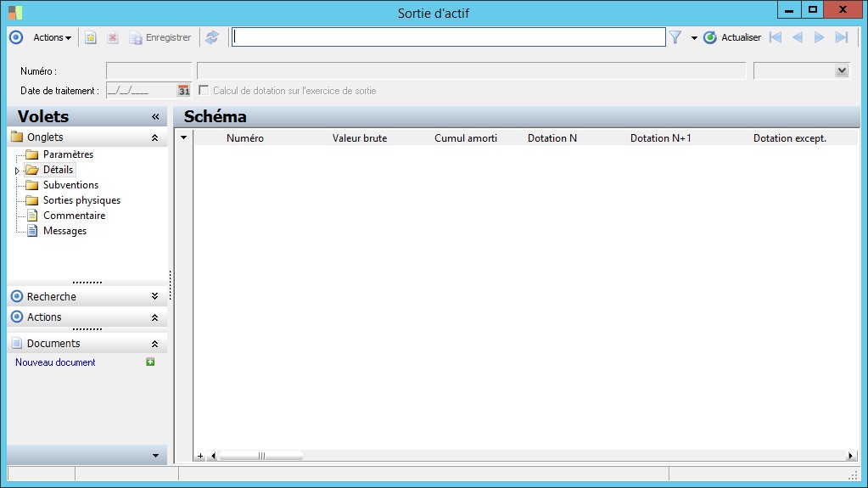Image resolution: width=868 pixels, height=488 pixels.
Task: Click the Actions panel circle icon
Action: pyautogui.click(x=17, y=317)
